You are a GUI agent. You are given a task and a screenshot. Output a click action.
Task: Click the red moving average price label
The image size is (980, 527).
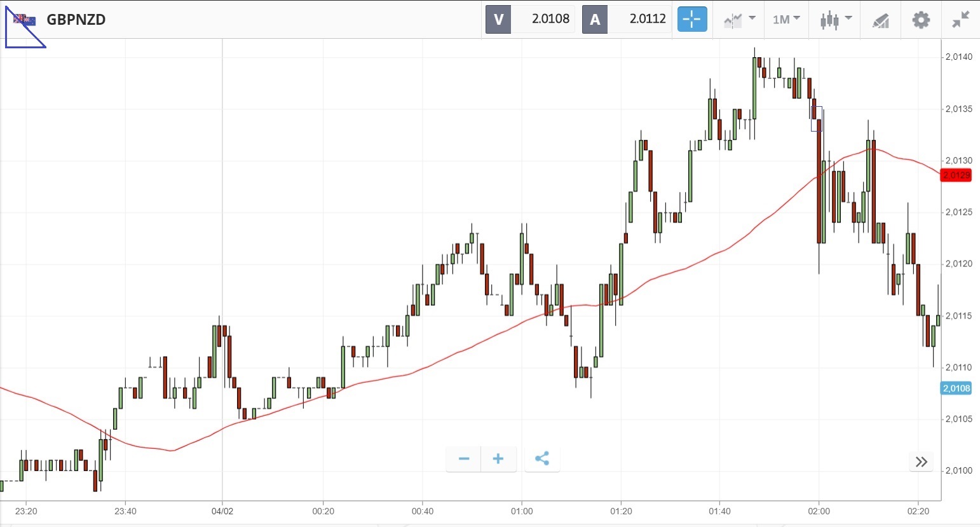coord(956,175)
